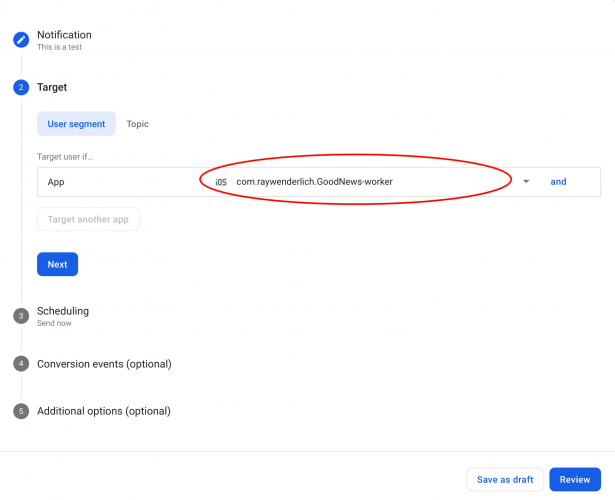615x500 pixels.
Task: Switch to the Topic tab
Action: [x=137, y=124]
